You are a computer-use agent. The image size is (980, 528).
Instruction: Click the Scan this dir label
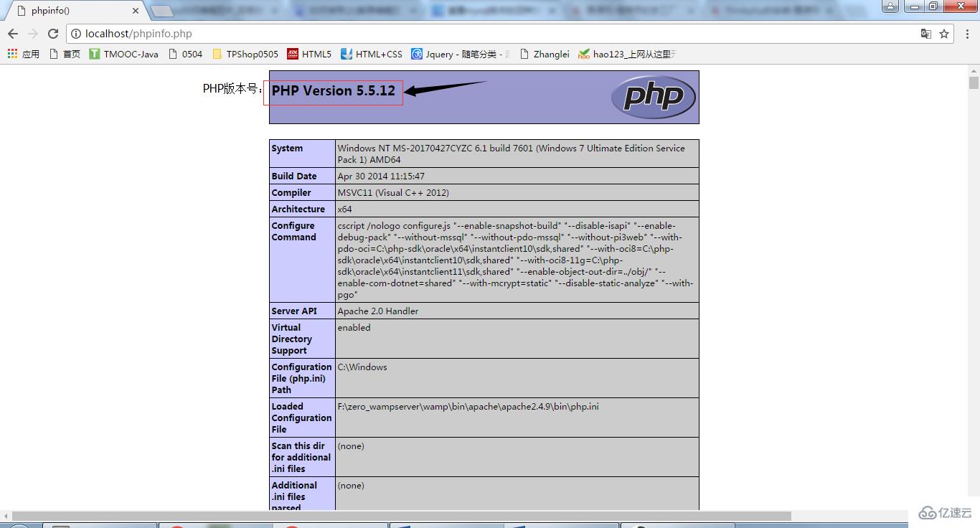[301, 458]
